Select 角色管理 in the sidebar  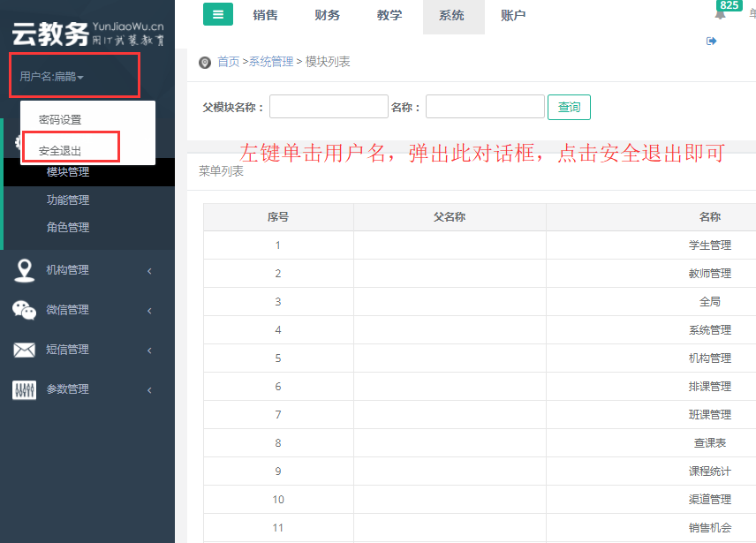(x=68, y=228)
